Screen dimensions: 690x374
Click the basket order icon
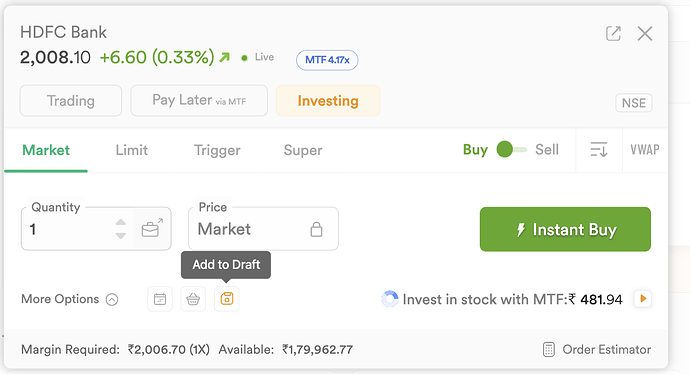[193, 299]
